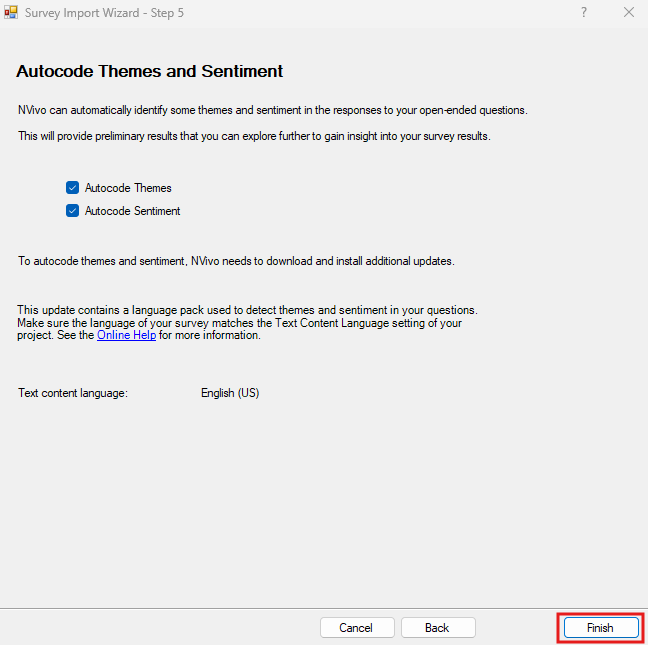The image size is (648, 645).
Task: Uncheck the Autocode Themes checkbox
Action: 72,188
